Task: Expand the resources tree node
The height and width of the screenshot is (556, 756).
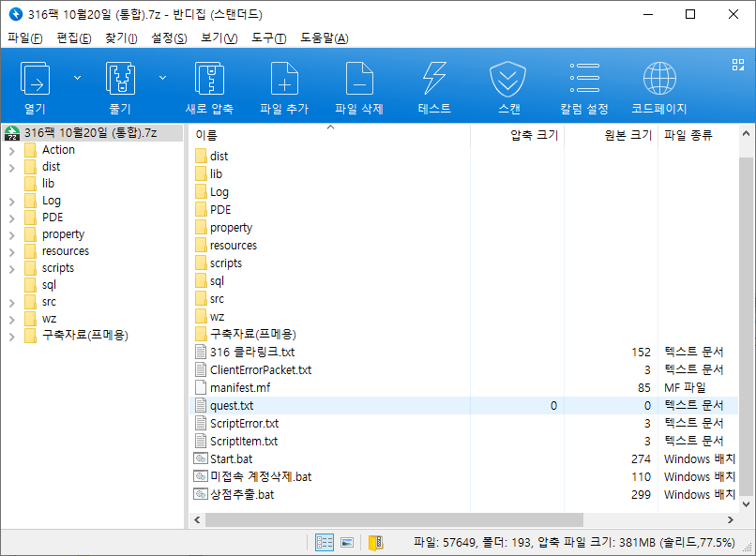Action: click(x=12, y=252)
